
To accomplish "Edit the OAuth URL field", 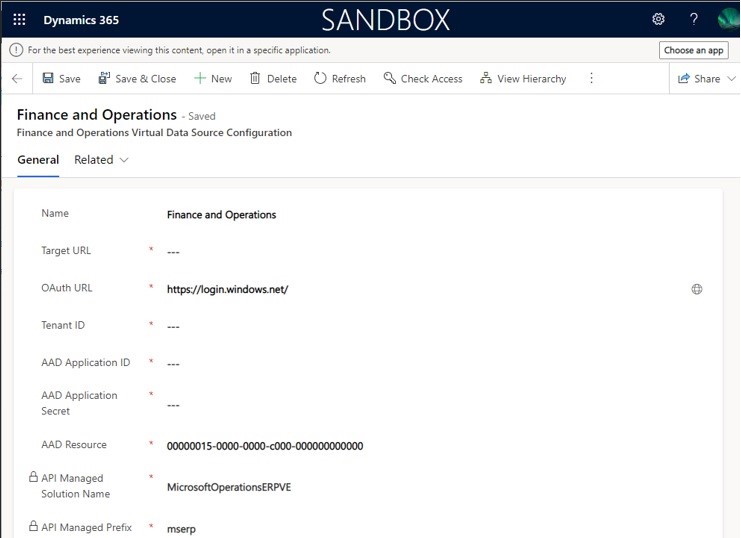I will coord(423,289).
